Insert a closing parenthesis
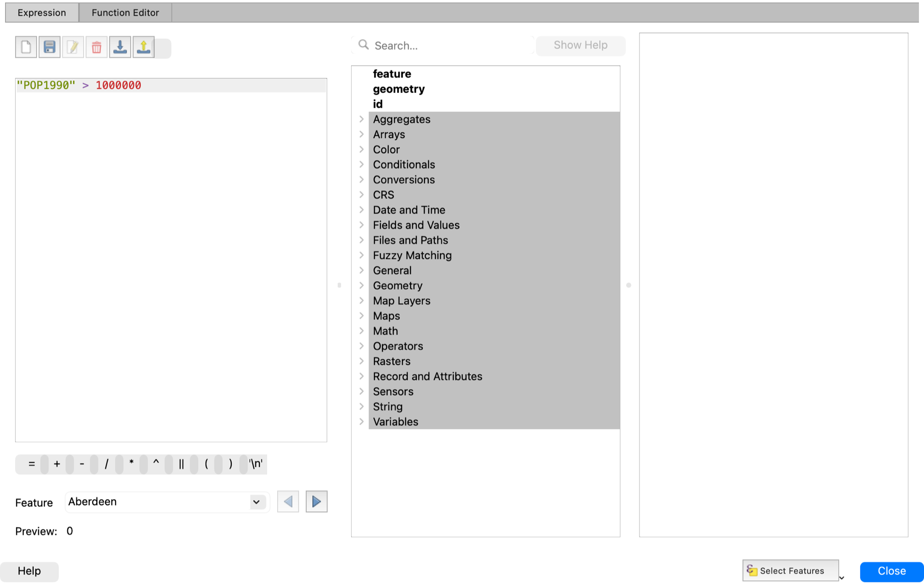This screenshot has height=588, width=924. coord(231,464)
